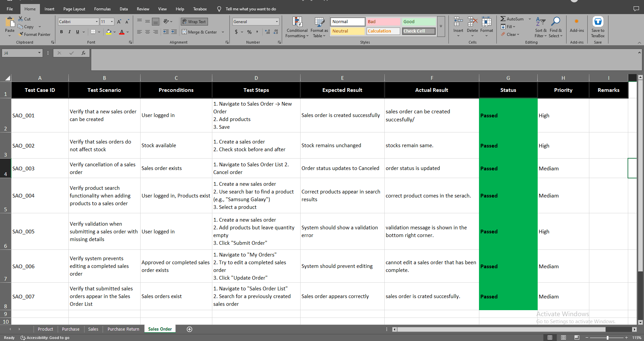Screen dimensions: 644x341
Task: Click the Sort & Filter icon
Action: (540, 22)
